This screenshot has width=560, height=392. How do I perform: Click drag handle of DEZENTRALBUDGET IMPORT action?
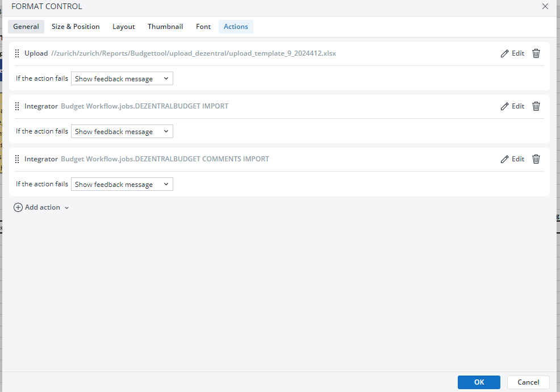[x=17, y=106]
